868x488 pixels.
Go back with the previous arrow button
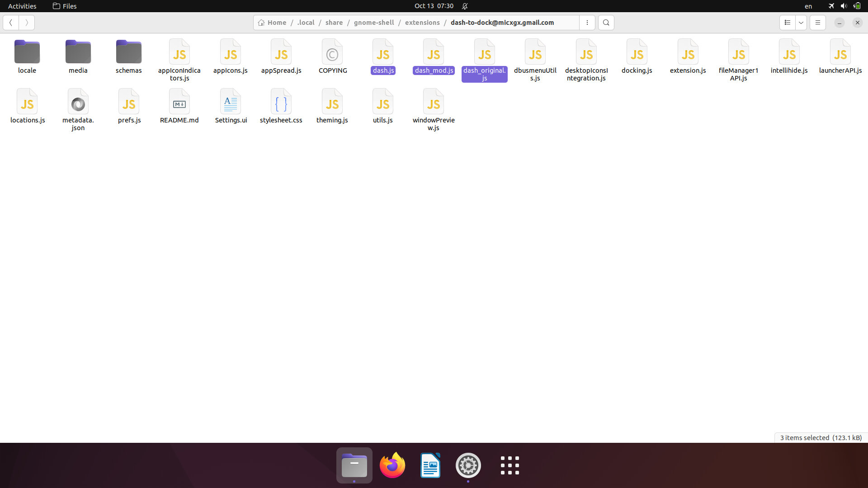[x=11, y=22]
